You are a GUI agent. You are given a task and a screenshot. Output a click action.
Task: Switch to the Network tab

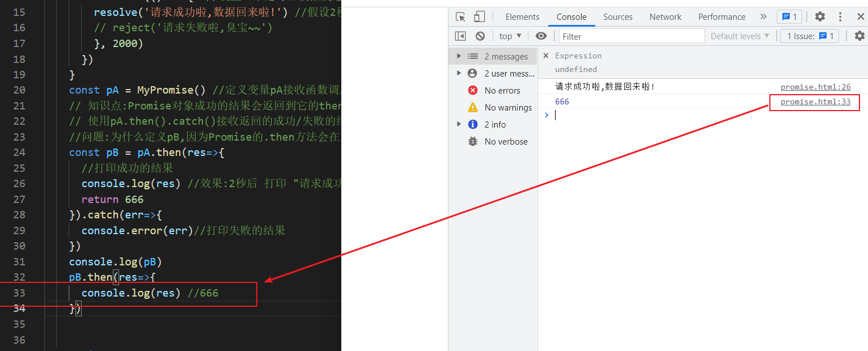click(x=664, y=16)
